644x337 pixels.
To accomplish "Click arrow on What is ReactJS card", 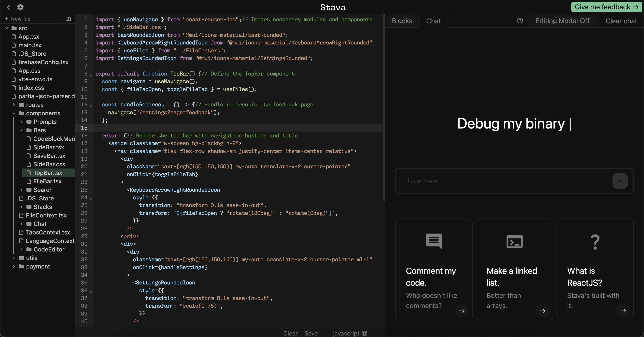I will pyautogui.click(x=623, y=311).
